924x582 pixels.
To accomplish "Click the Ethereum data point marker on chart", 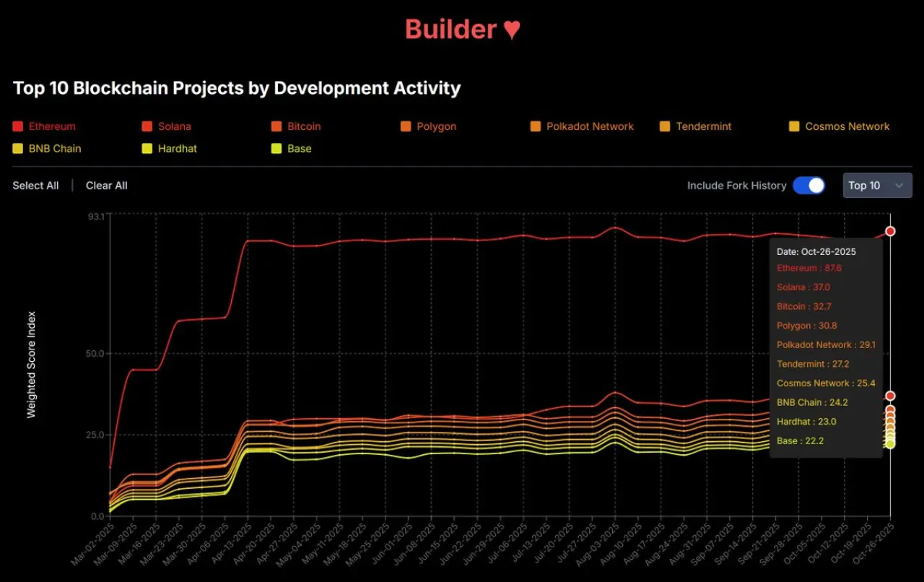I will [x=890, y=231].
